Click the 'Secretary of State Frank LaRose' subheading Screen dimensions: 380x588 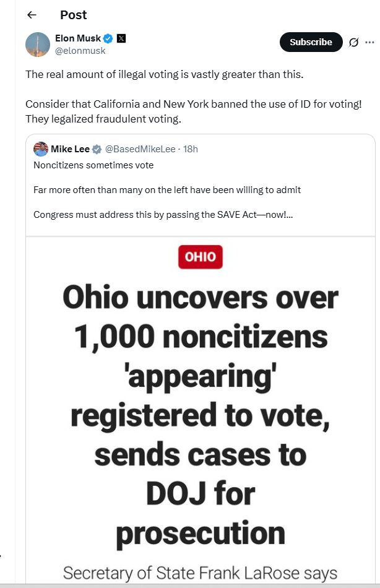200,573
